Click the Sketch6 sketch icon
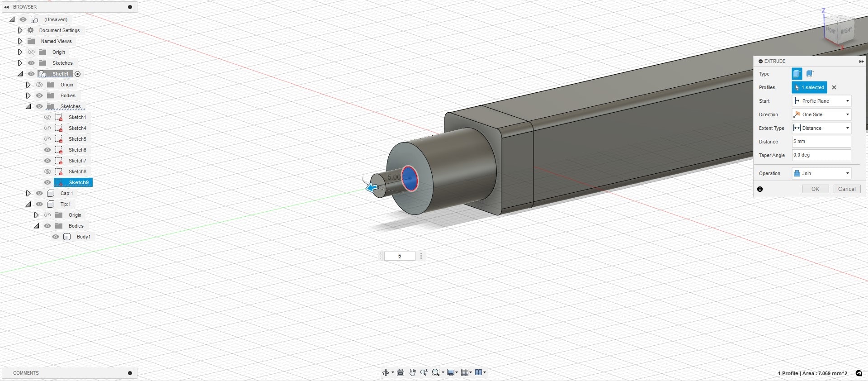Screen dimensions: 868x381 (59, 150)
